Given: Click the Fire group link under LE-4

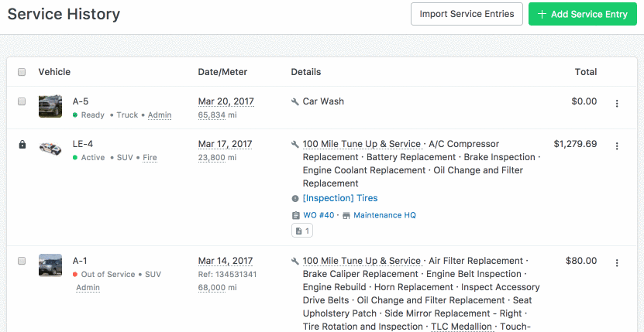Looking at the screenshot, I should 150,158.
